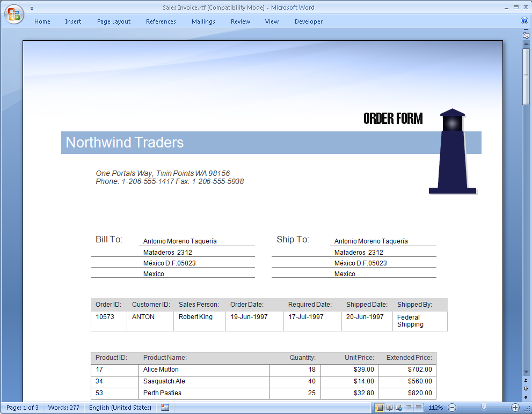The image size is (532, 414).
Task: Switch to Print Layout view
Action: (x=380, y=408)
